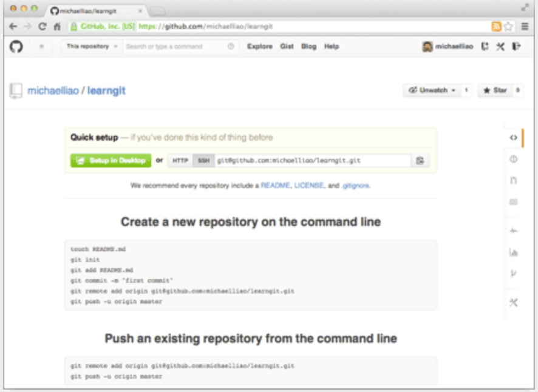The image size is (538, 392).
Task: Open repository Settings sidebar icon
Action: [x=513, y=302]
